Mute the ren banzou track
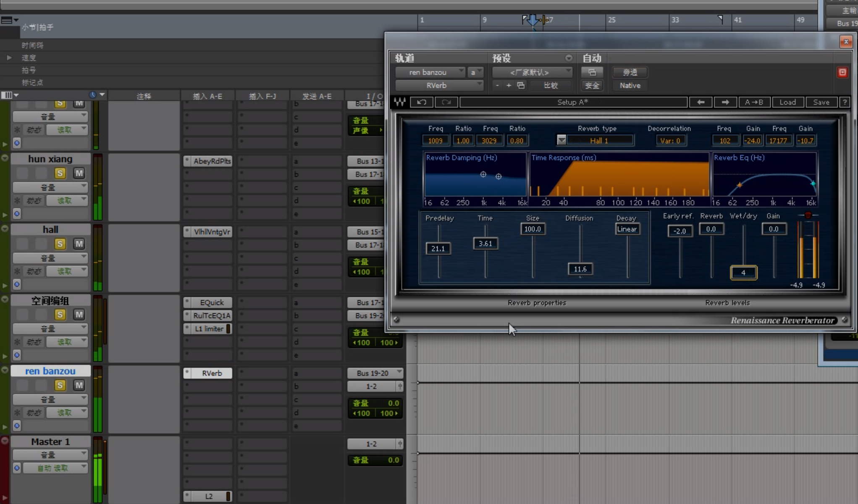The height and width of the screenshot is (504, 858). click(x=79, y=385)
